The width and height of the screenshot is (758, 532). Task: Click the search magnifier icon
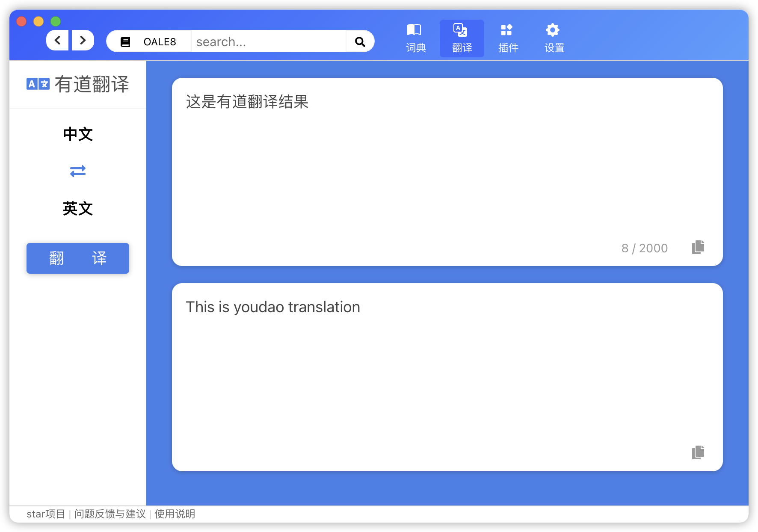(x=359, y=41)
